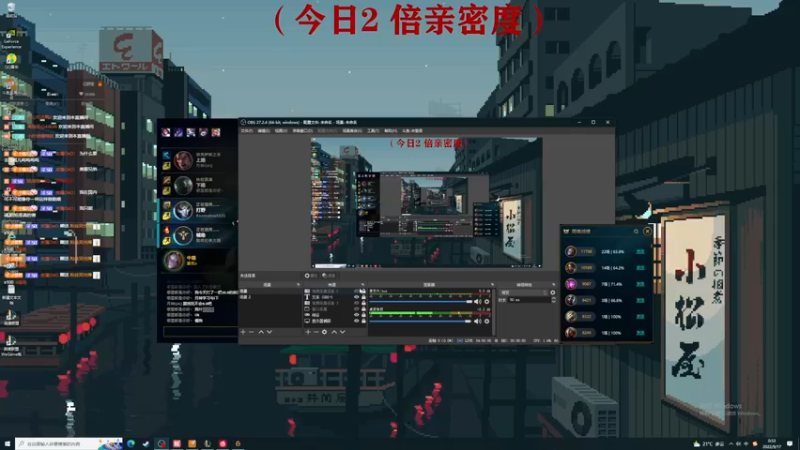Toggle visibility of 窗口采集 source
This screenshot has height=450, width=800.
point(357,309)
